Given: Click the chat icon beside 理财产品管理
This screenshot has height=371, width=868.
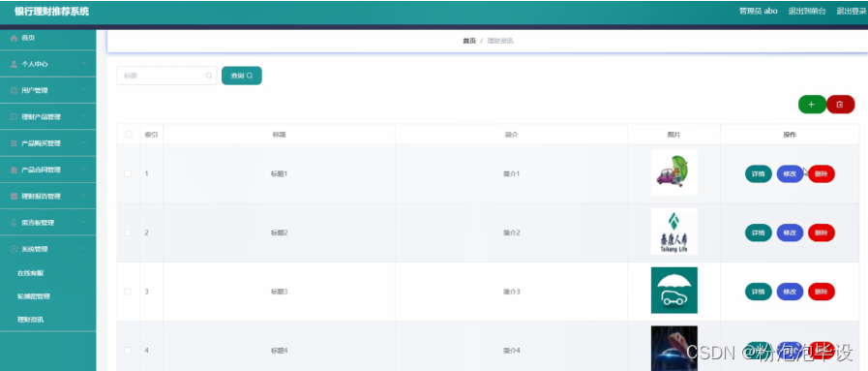Looking at the screenshot, I should (x=15, y=117).
